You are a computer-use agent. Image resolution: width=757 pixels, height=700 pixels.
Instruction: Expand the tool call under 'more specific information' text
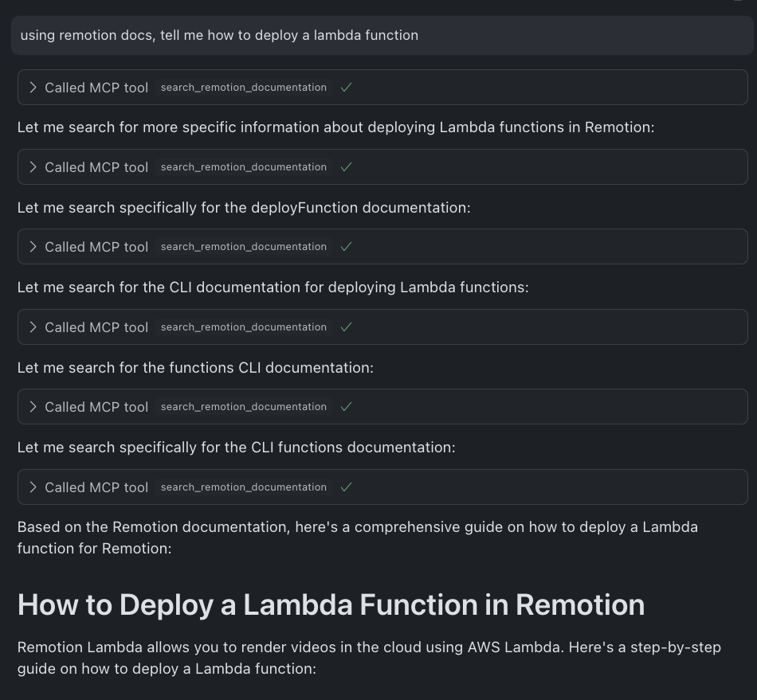(33, 167)
